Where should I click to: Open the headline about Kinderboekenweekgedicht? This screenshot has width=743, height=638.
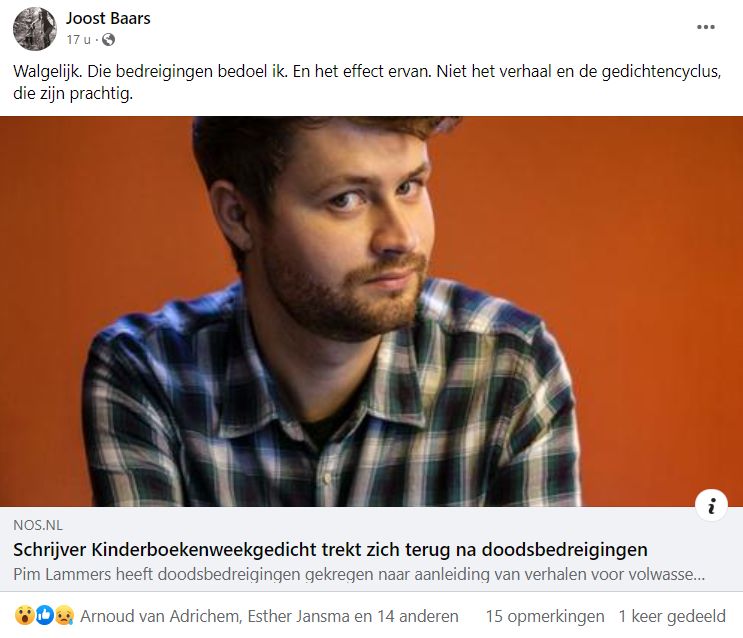[x=330, y=550]
